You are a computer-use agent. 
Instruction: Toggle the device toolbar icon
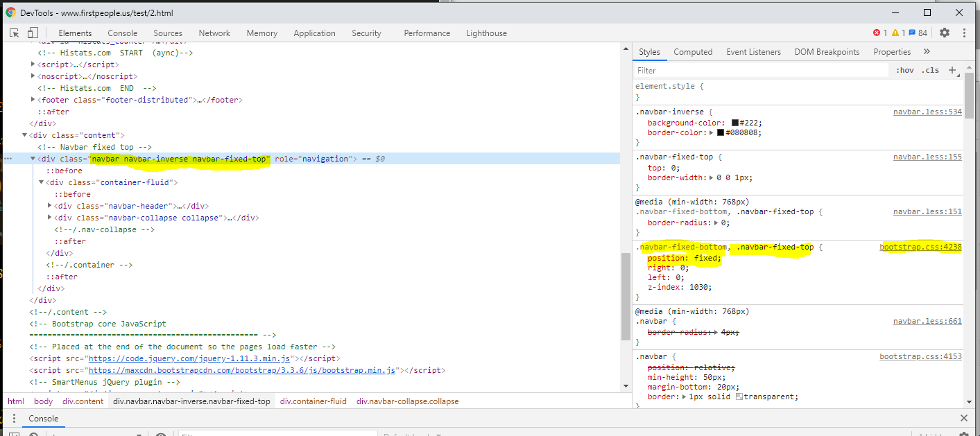[33, 33]
